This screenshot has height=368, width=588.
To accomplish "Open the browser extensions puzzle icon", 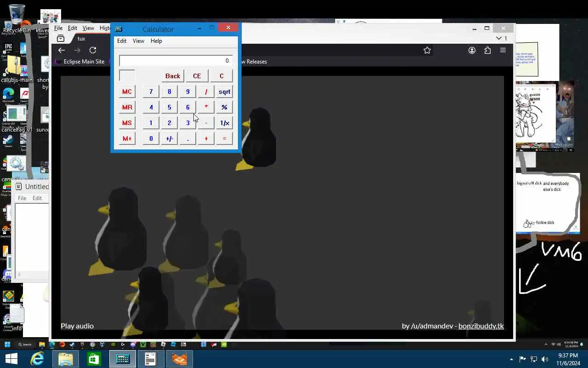I will click(487, 50).
